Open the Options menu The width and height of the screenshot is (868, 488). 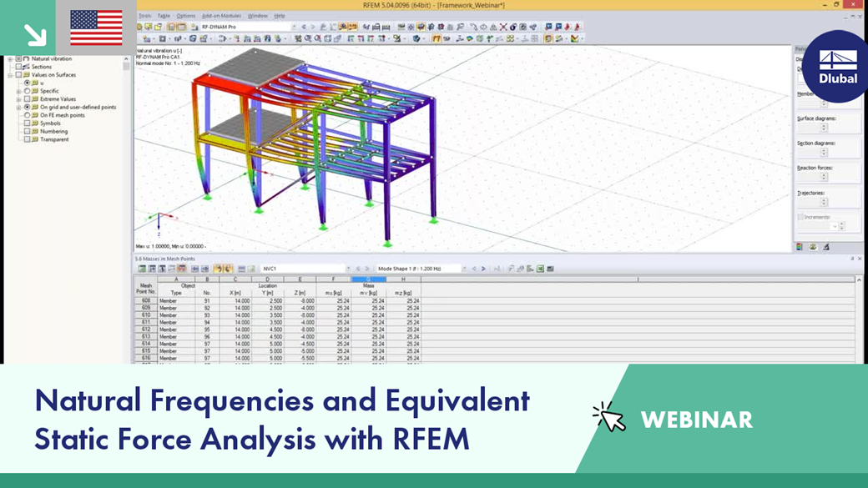click(x=186, y=16)
